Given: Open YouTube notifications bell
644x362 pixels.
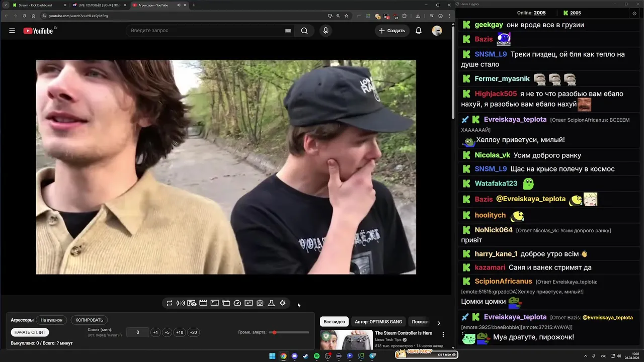Looking at the screenshot, I should click(x=419, y=31).
